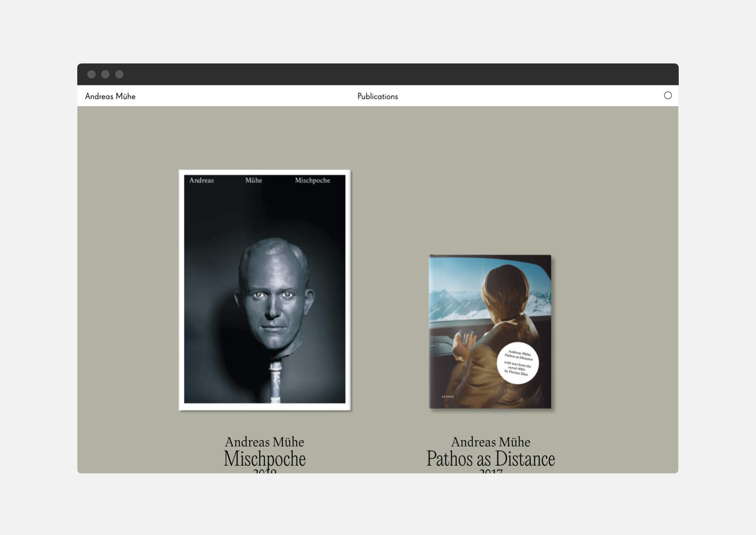Click the Pathos as Distance title text
756x535 pixels.
click(x=490, y=459)
